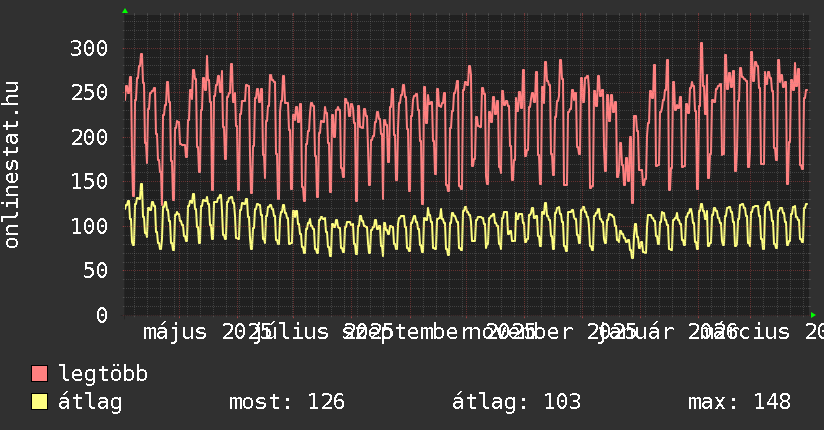Click the max: 148 statistic

coord(739,402)
